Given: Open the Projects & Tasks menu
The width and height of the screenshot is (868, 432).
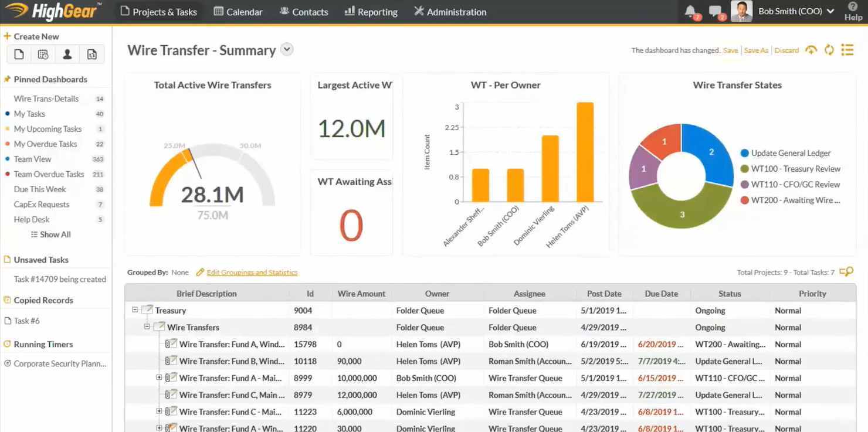Looking at the screenshot, I should [x=158, y=12].
